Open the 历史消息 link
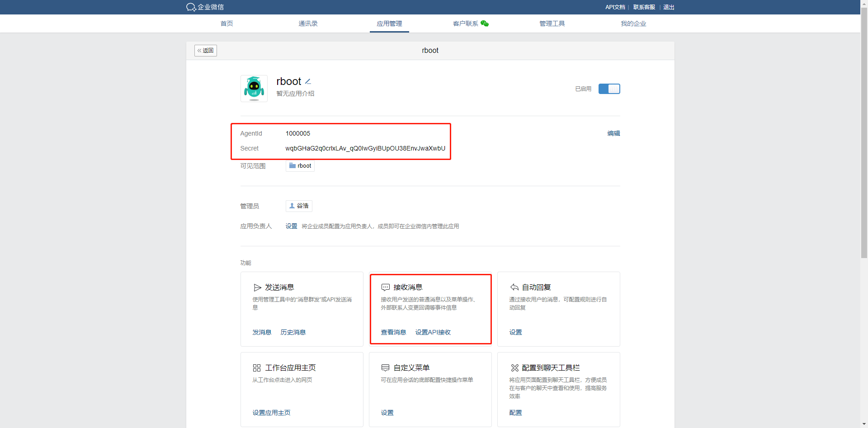This screenshot has height=428, width=868. coord(293,332)
